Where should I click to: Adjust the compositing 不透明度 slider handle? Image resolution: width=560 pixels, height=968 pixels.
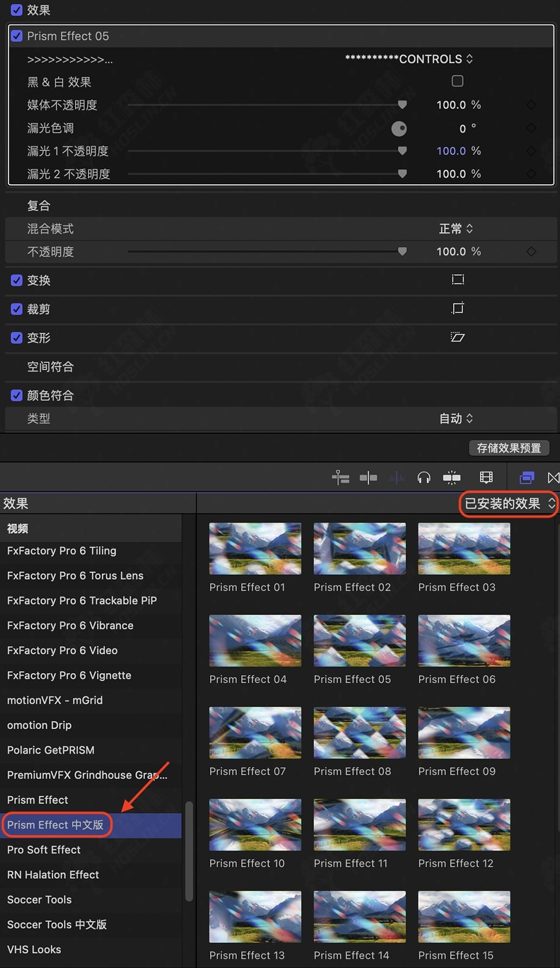[403, 251]
